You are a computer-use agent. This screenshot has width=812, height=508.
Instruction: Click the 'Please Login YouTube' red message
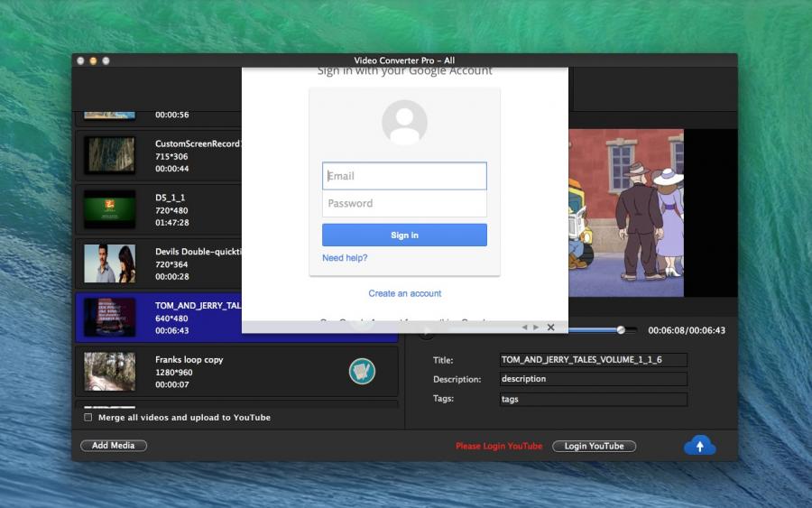(499, 446)
